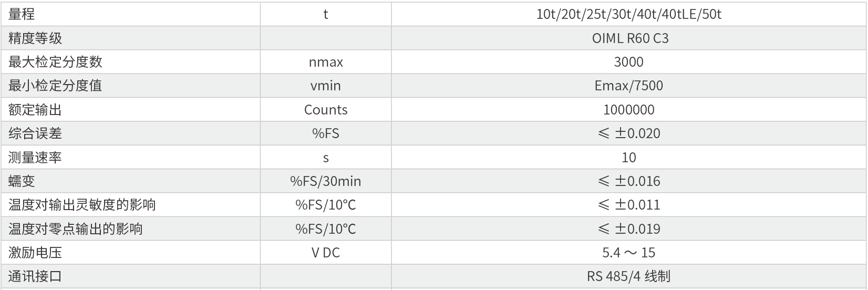
Task: Select the range values 10t/20t/25t/30t/40t/40tLE/50t cell
Action: coord(628,14)
